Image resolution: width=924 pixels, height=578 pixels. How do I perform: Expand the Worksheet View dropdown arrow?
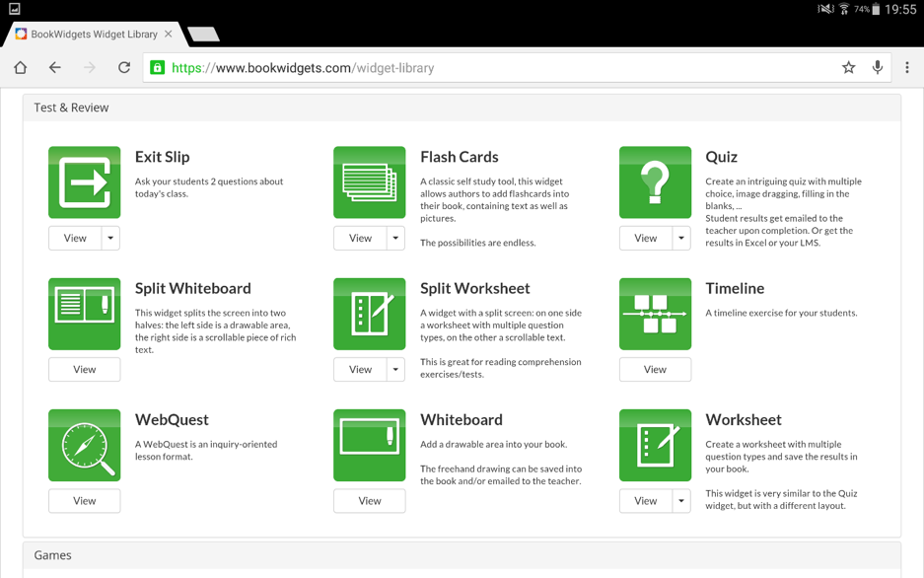(x=681, y=501)
